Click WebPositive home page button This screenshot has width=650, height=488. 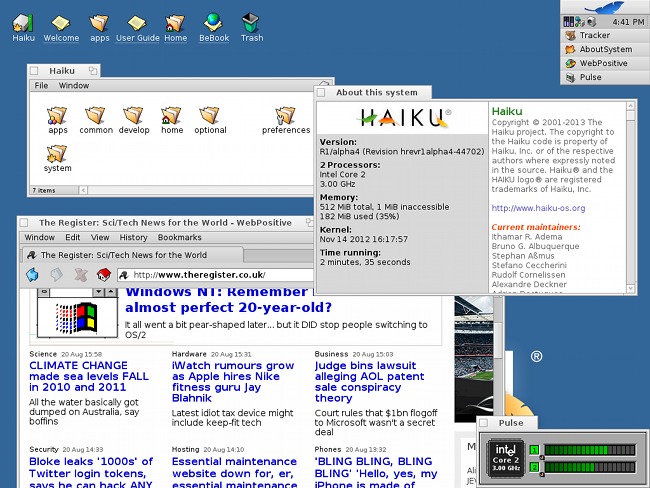point(104,274)
